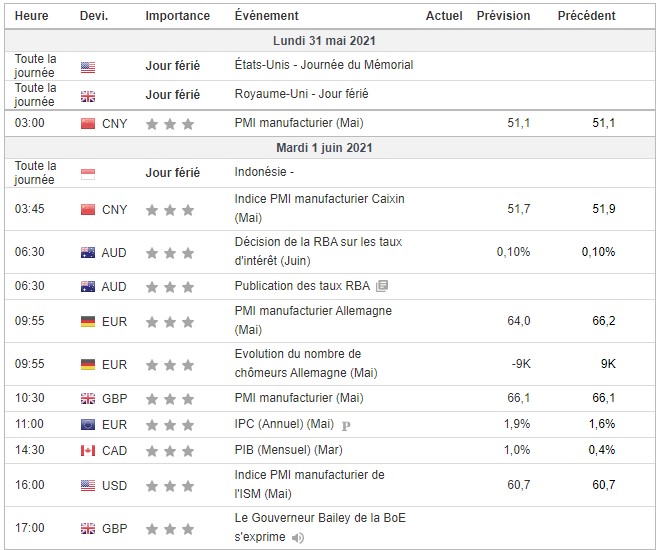Open États-Unis - Journée du Mémorial event
Screen dimensions: 658x550
pos(323,65)
